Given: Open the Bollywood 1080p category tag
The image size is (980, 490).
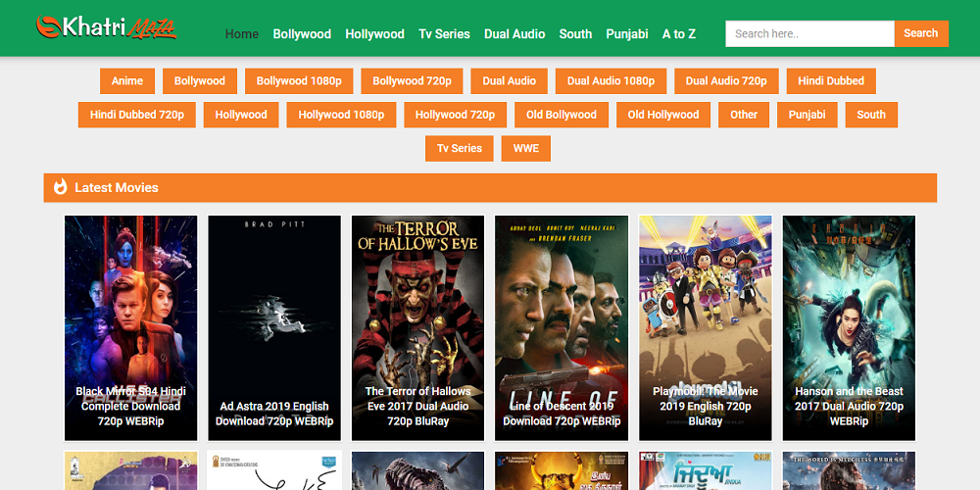Looking at the screenshot, I should click(x=299, y=80).
